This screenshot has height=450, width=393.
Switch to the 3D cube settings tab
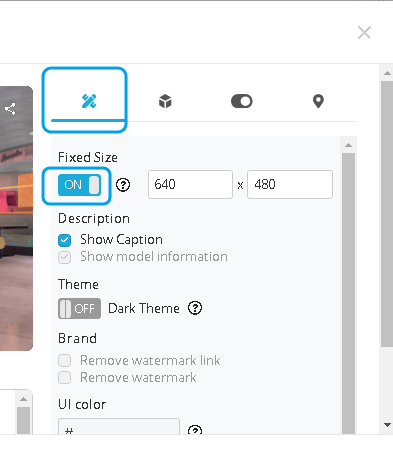pos(165,101)
